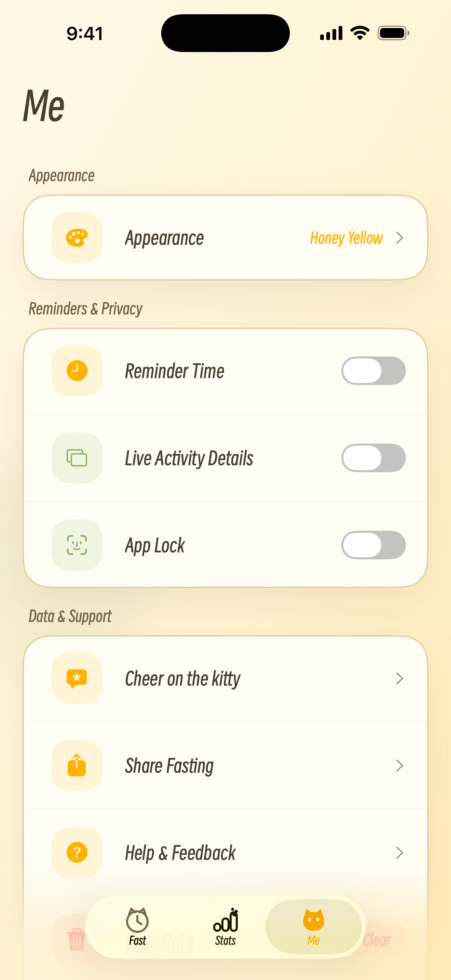Expand the Cheer on the kitty chevron
Screen dimensions: 451x980
(399, 678)
